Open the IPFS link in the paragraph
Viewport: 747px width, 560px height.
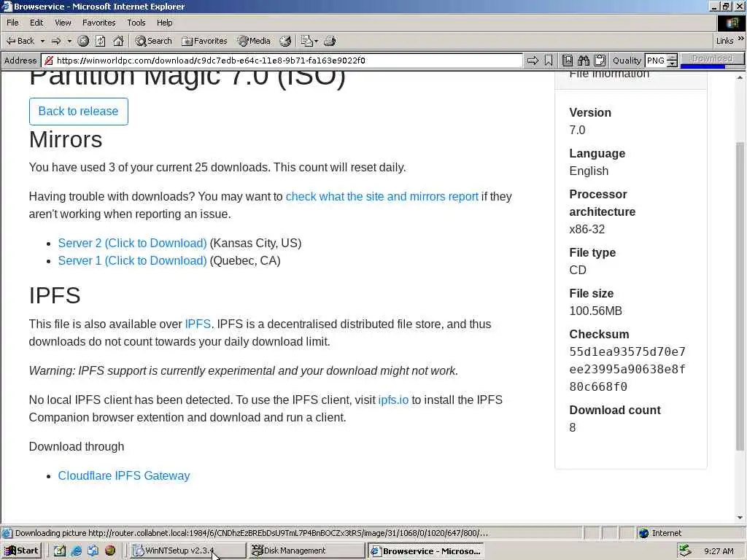[198, 324]
